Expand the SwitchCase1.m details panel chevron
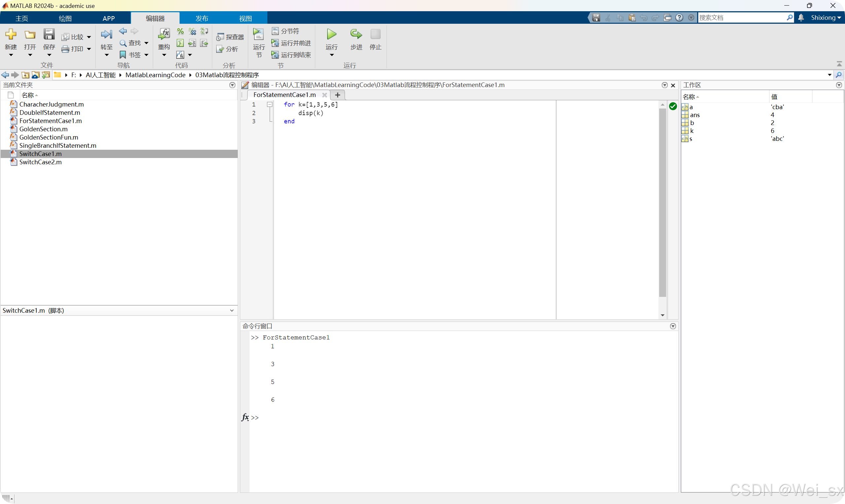The height and width of the screenshot is (504, 845). 232,310
